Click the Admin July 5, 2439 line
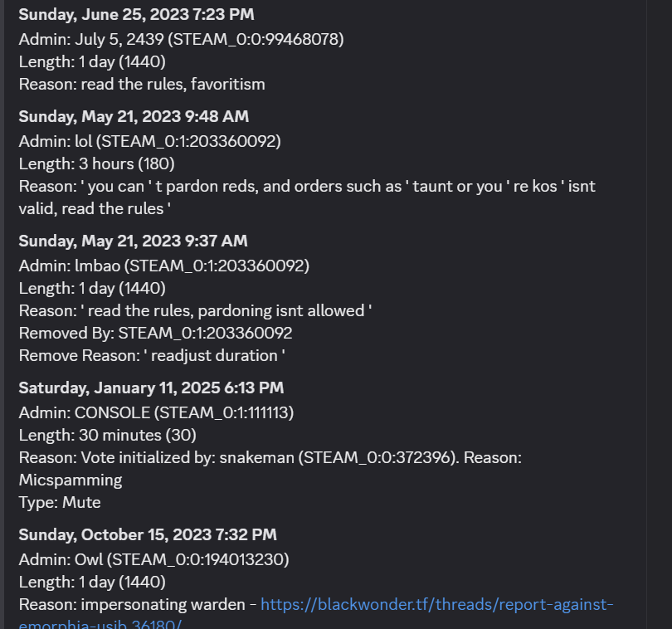672x629 pixels. [182, 40]
